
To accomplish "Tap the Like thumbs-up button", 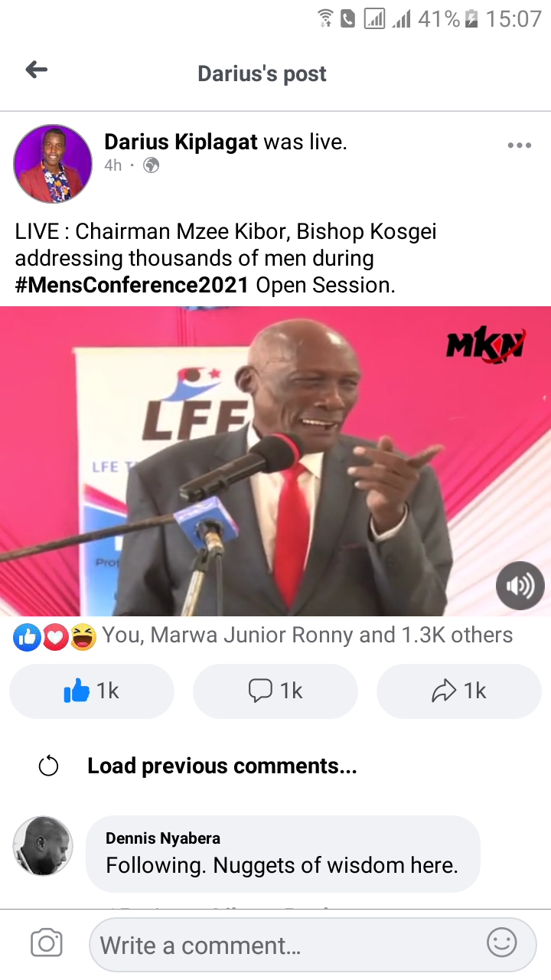I will pos(92,691).
